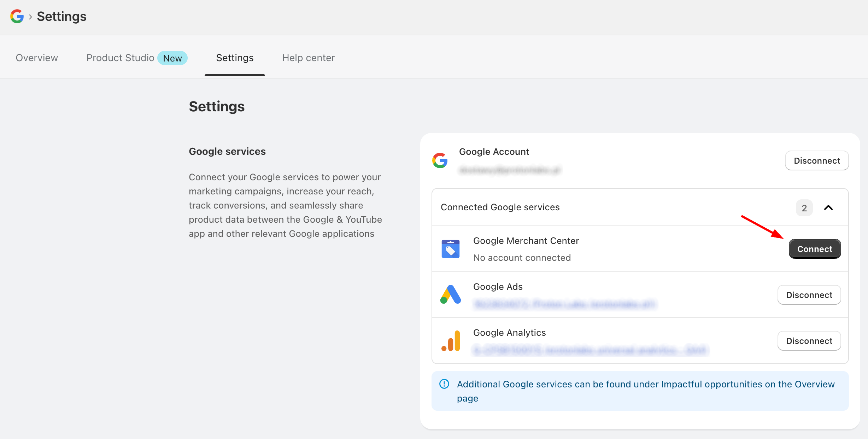The image size is (868, 439).
Task: Select the Settings tab
Action: pyautogui.click(x=235, y=58)
